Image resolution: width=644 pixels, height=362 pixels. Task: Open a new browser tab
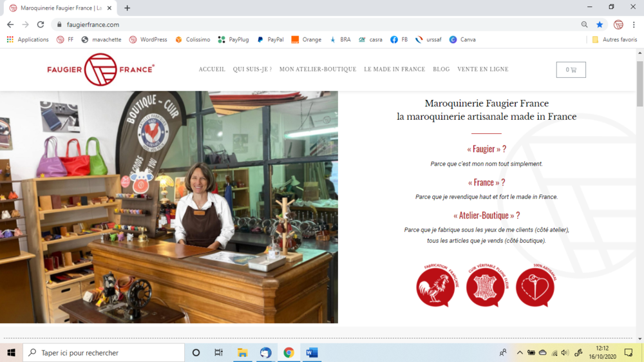(x=128, y=8)
